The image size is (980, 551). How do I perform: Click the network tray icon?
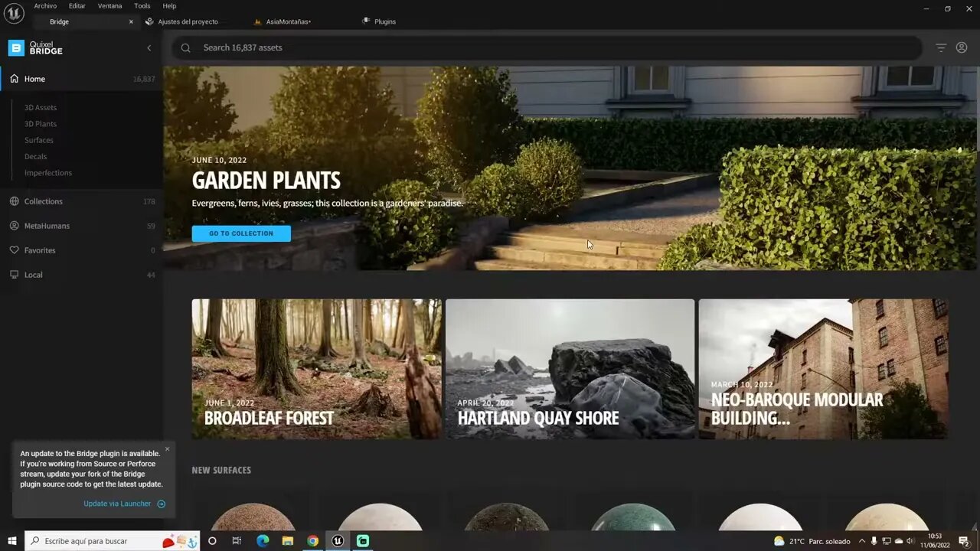tap(886, 541)
